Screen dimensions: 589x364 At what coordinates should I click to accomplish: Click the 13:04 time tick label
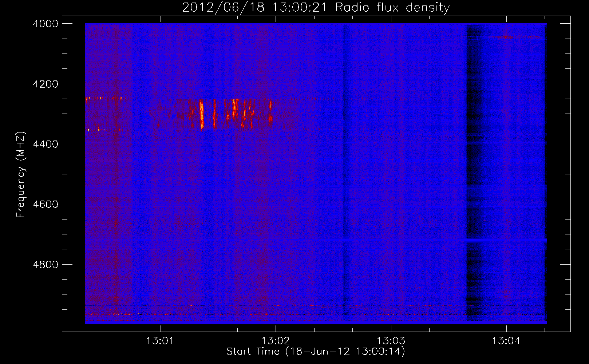pyautogui.click(x=506, y=341)
